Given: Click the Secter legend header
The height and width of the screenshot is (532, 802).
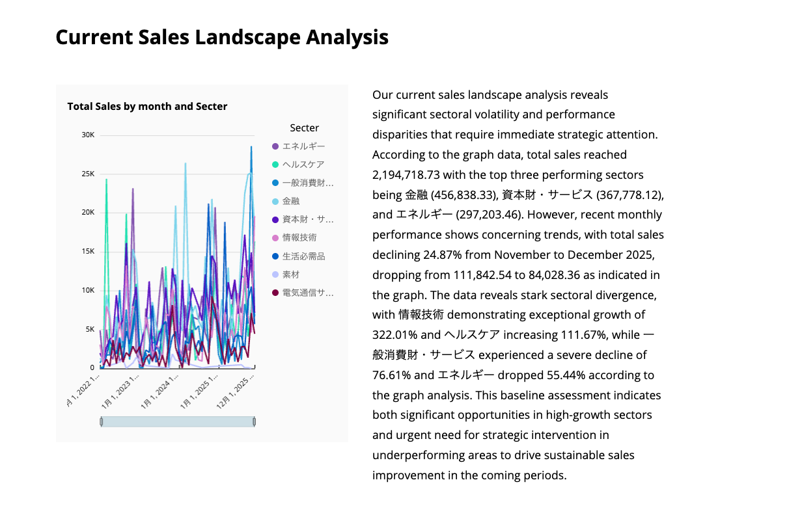Looking at the screenshot, I should [304, 127].
